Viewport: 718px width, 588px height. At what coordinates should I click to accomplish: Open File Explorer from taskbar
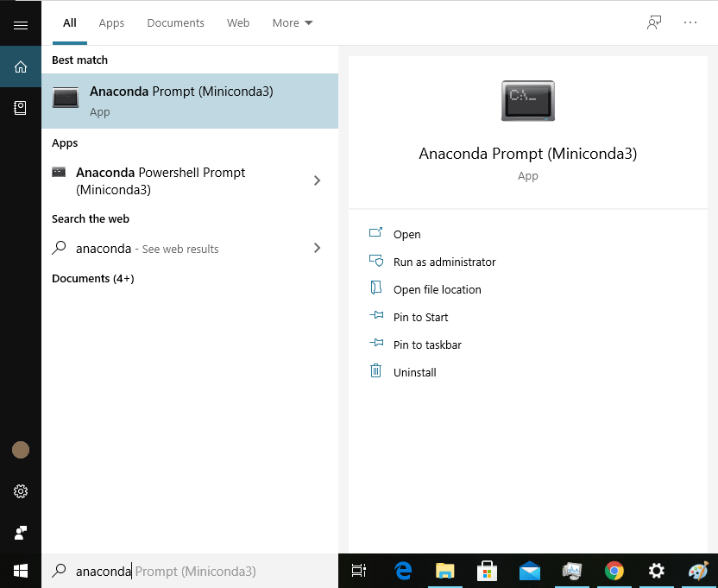444,571
